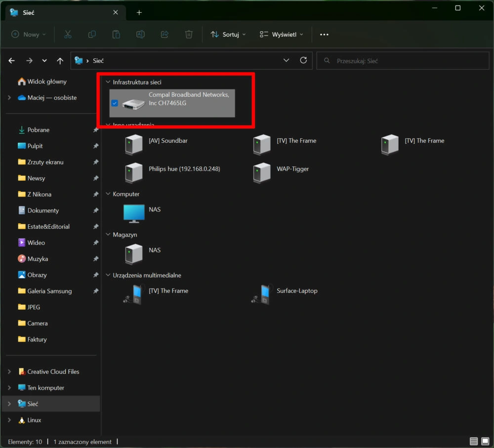Click the Delete trash icon in toolbar

(189, 35)
